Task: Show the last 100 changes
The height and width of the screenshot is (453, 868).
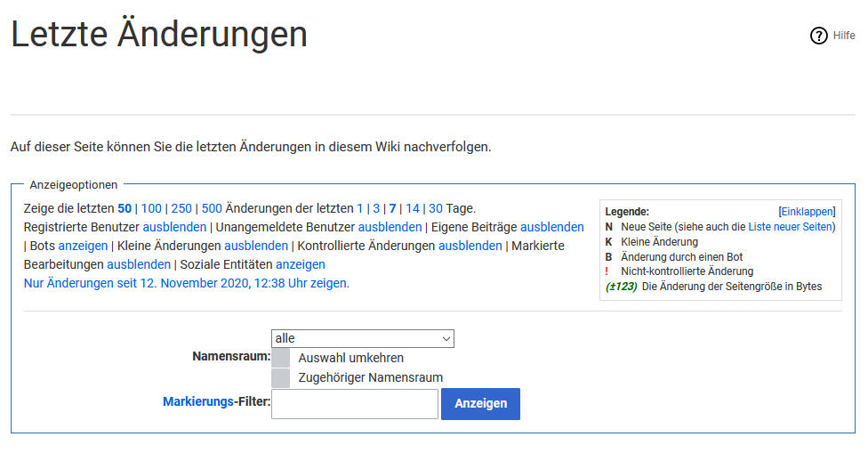Action: 151,208
